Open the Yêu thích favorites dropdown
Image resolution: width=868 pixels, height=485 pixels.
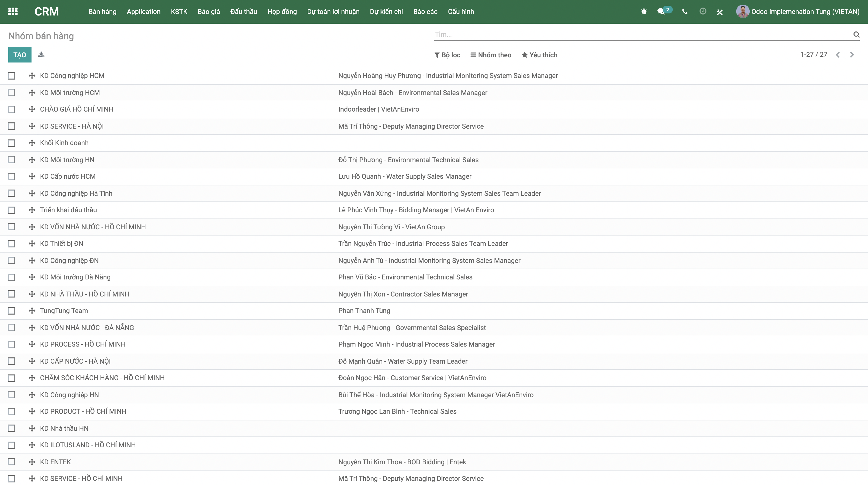coord(539,55)
